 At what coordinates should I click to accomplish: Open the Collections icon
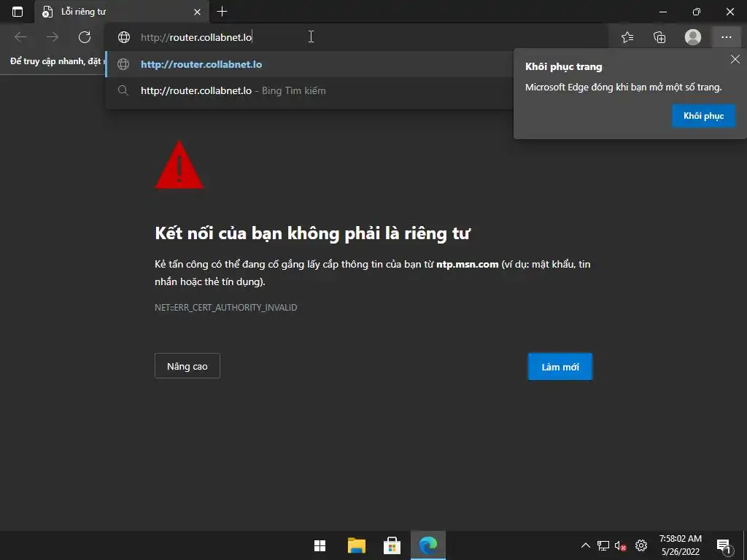(659, 36)
